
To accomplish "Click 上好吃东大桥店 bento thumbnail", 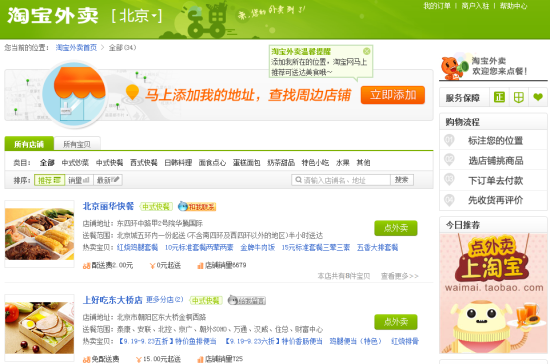I will [x=39, y=328].
